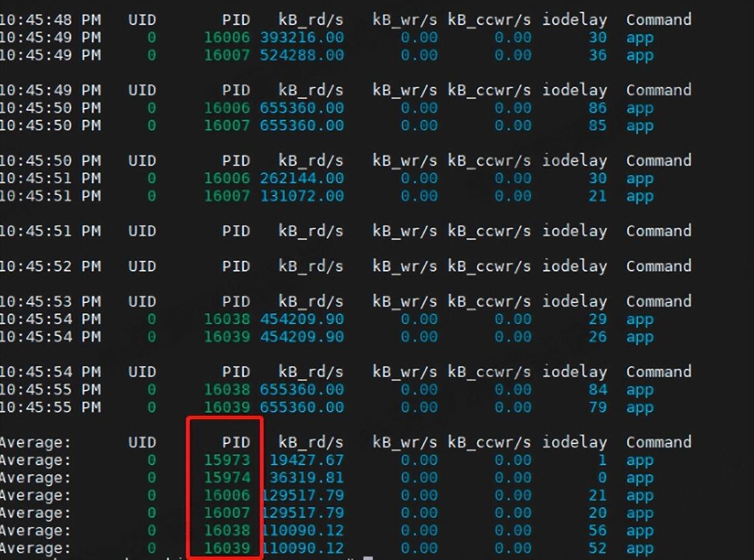Select iodelay value 36
This screenshot has width=754, height=560.
pos(598,55)
